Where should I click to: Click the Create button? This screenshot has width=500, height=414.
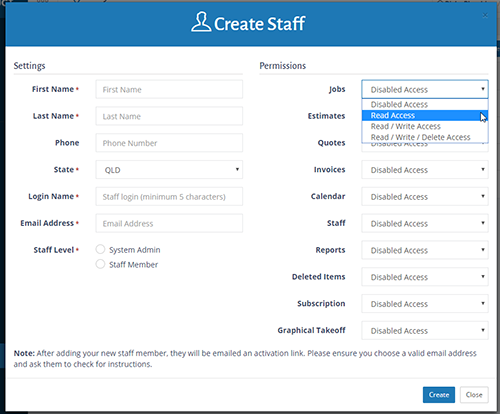coord(439,395)
